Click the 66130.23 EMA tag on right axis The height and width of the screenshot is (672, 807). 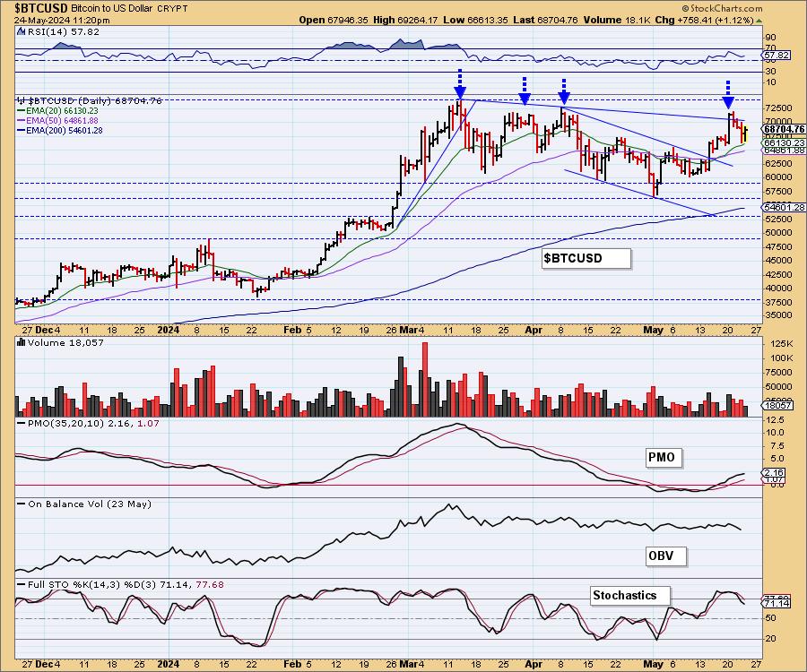coord(784,142)
